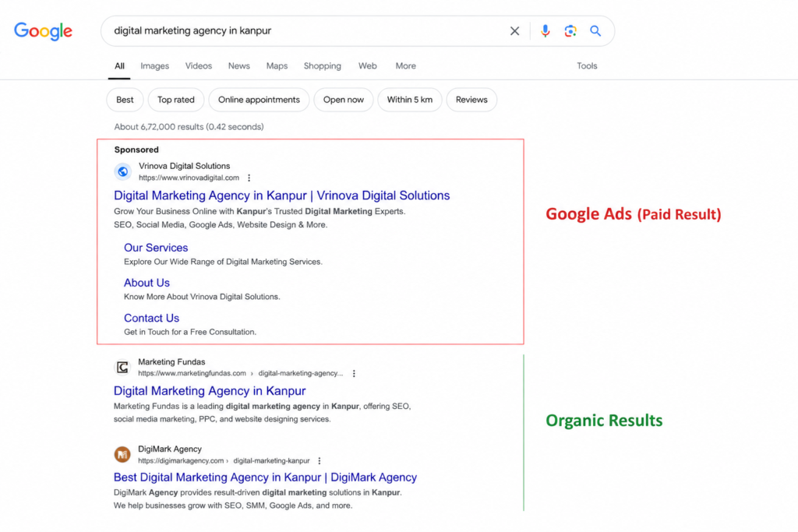Click 'Know More About Vrinova Digital Solutions' text
This screenshot has height=532, width=798.
pyautogui.click(x=202, y=297)
